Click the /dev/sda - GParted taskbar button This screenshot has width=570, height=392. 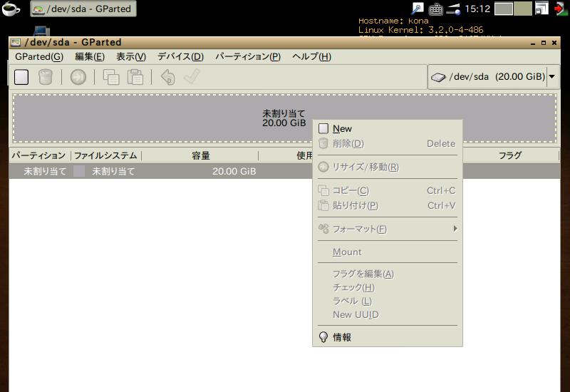[x=83, y=9]
